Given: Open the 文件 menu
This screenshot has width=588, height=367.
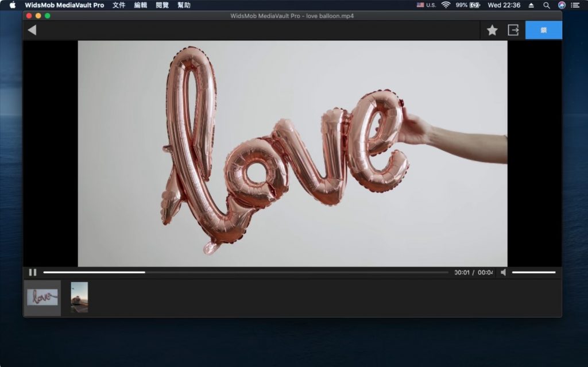Looking at the screenshot, I should (x=118, y=5).
